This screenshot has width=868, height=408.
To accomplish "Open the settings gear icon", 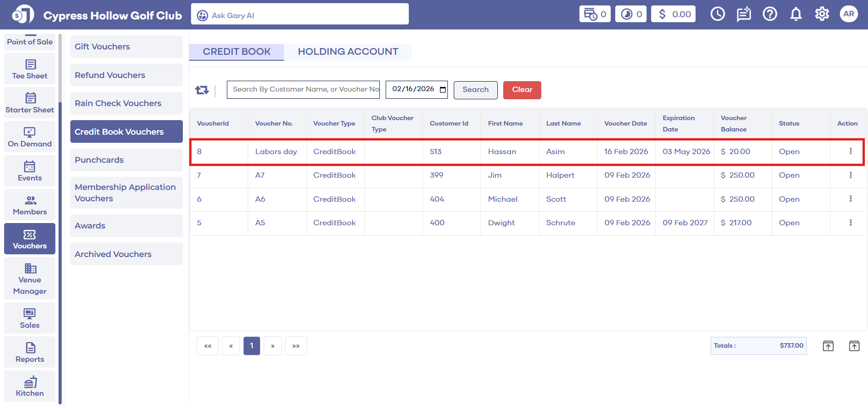I will coord(822,15).
